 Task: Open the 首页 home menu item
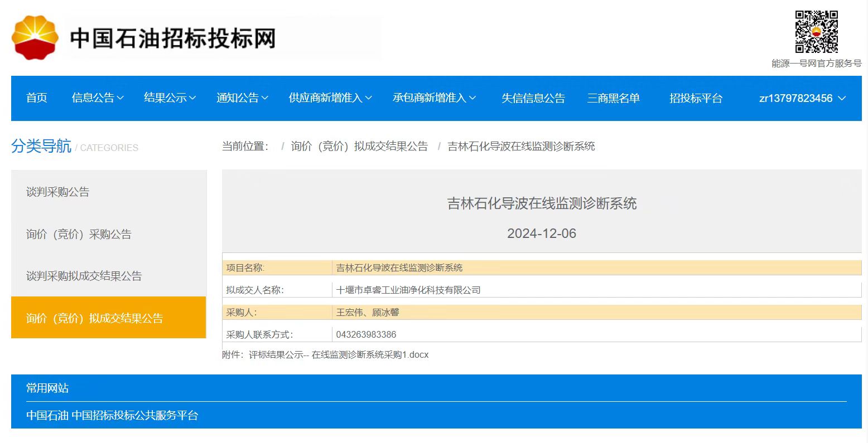tap(37, 98)
